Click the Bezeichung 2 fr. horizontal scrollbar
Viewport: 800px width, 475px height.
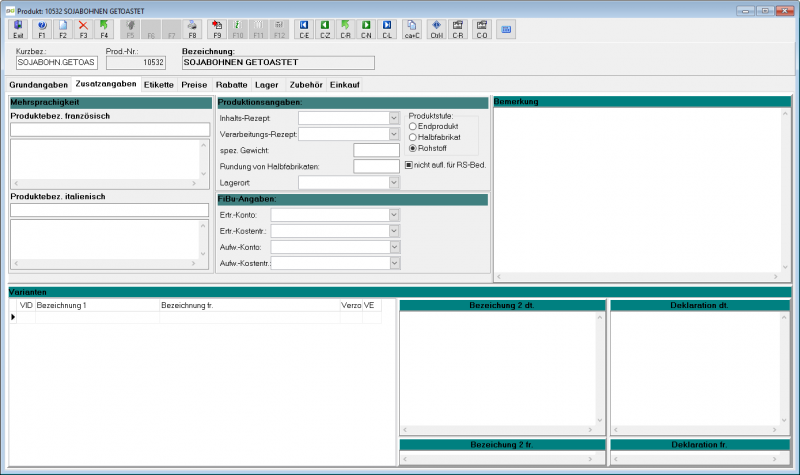(x=497, y=459)
